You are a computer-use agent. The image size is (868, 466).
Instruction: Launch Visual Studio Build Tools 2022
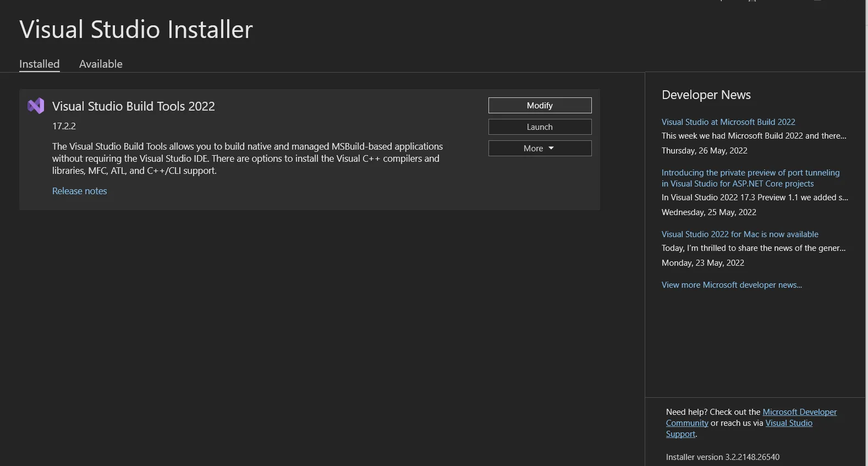tap(540, 127)
